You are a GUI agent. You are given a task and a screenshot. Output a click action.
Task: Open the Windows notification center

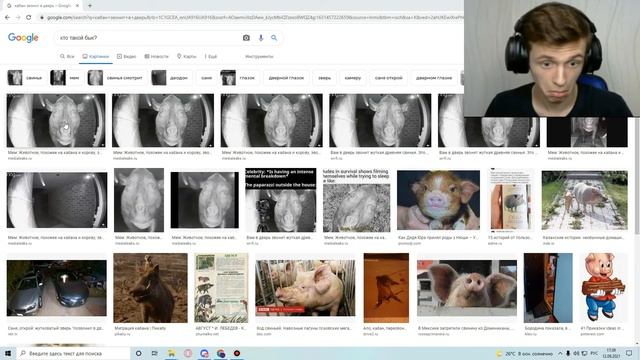(x=629, y=353)
